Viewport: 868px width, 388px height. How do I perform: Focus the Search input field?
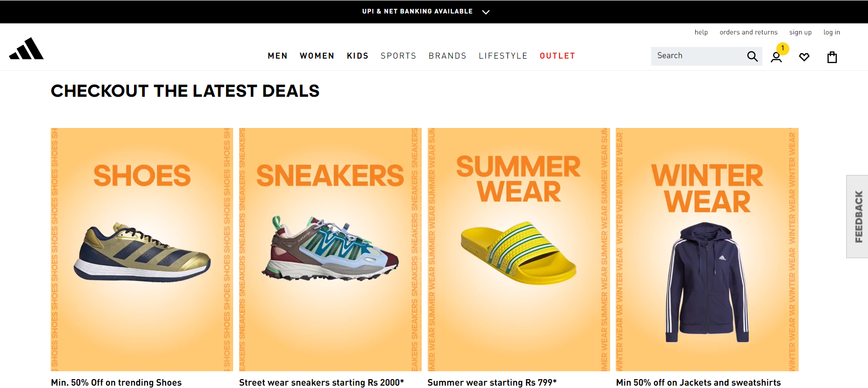(698, 56)
